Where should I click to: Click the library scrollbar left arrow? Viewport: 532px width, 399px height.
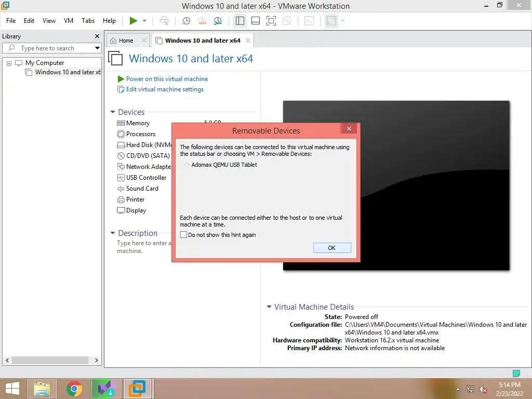point(7,361)
